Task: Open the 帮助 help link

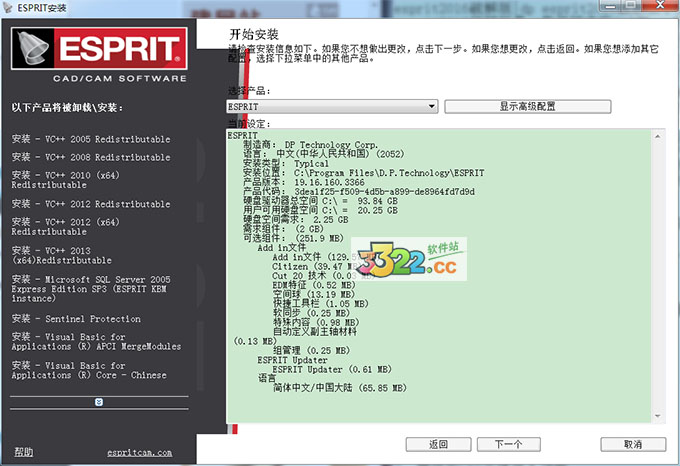Action: point(23,452)
